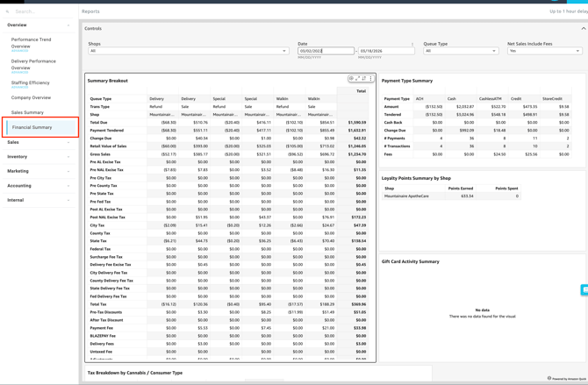Click the circular icon in Summary Breakout toolbar
Viewport: 588px width, 385px height.
(x=352, y=79)
